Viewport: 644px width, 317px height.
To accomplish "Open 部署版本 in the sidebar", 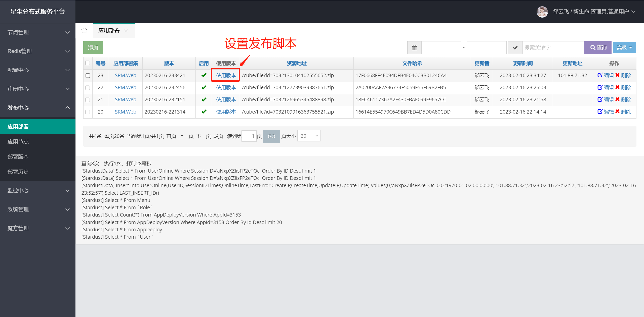I will pos(38,157).
